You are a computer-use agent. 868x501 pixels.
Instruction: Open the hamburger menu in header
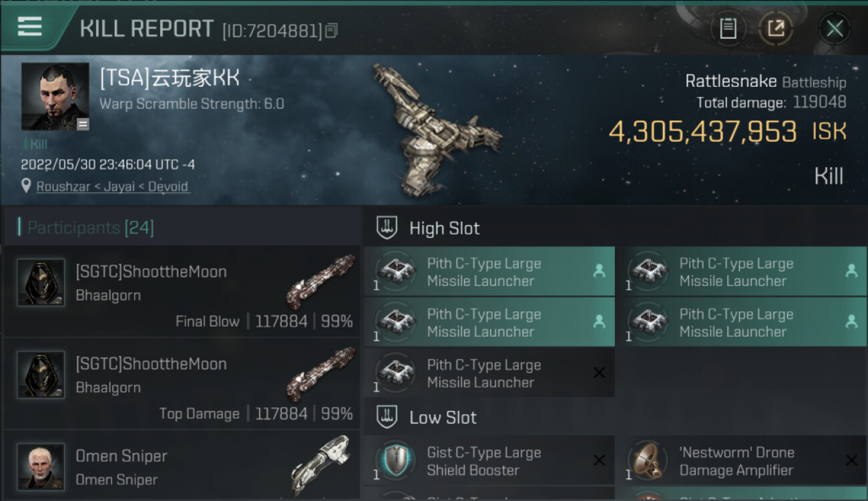click(29, 27)
